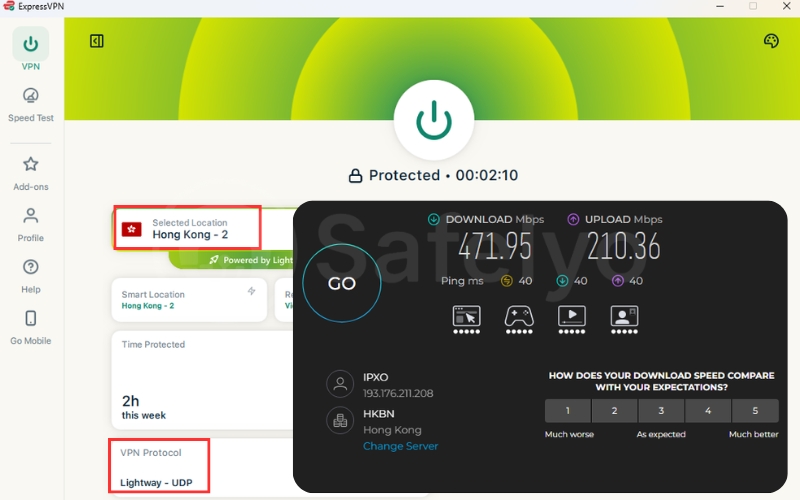Click the idle ping icon
800x500 pixels.
(x=506, y=281)
